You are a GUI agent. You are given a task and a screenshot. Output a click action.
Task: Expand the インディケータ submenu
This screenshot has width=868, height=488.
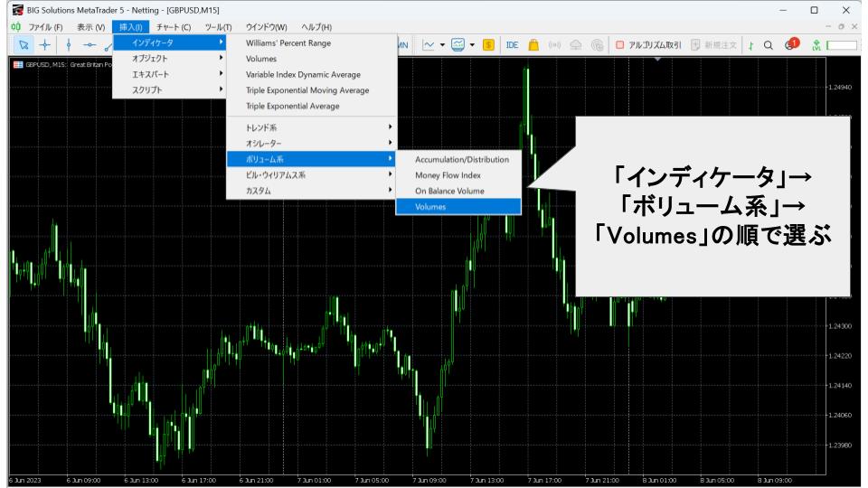pyautogui.click(x=169, y=42)
